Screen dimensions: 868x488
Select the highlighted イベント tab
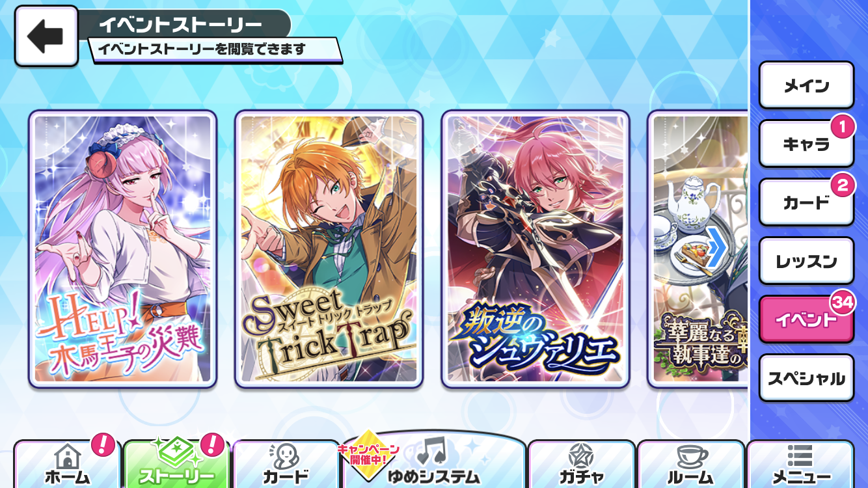point(806,319)
